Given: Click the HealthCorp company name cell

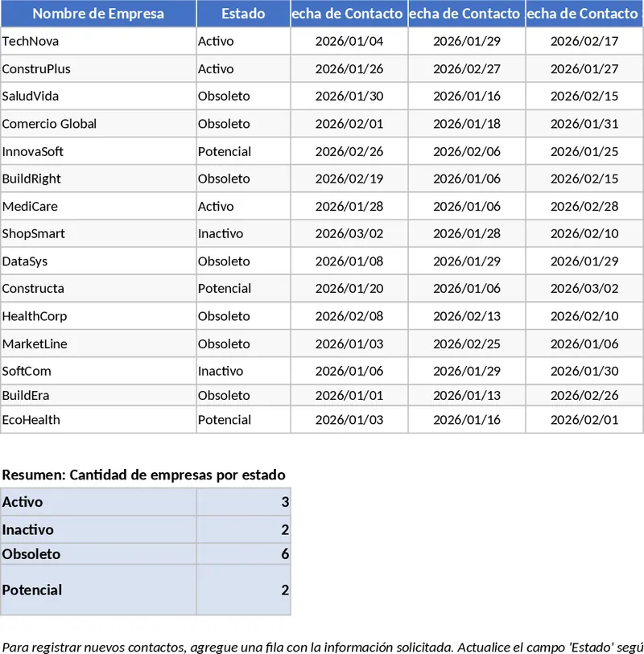Looking at the screenshot, I should (x=98, y=316).
